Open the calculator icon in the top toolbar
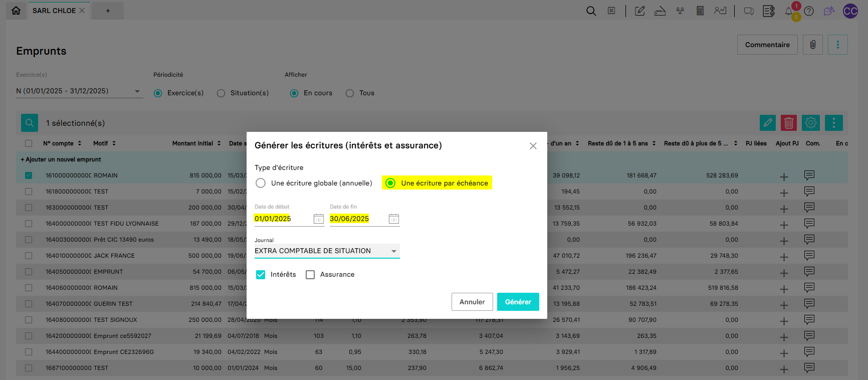 [700, 11]
